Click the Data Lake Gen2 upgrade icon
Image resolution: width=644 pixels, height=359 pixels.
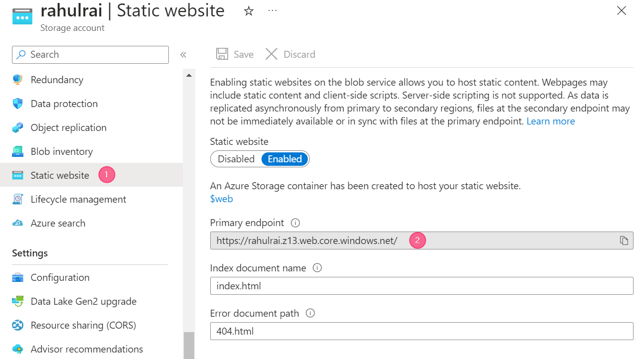click(x=18, y=301)
